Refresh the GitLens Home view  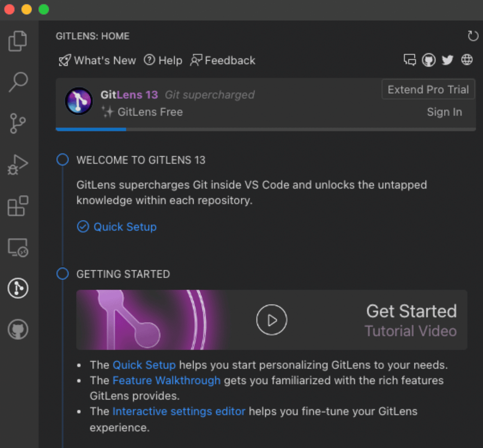[473, 36]
